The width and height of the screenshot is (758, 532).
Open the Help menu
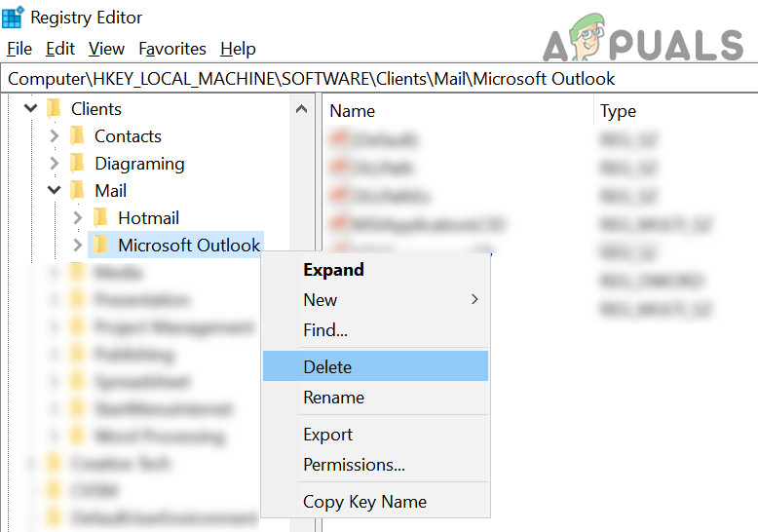238,49
